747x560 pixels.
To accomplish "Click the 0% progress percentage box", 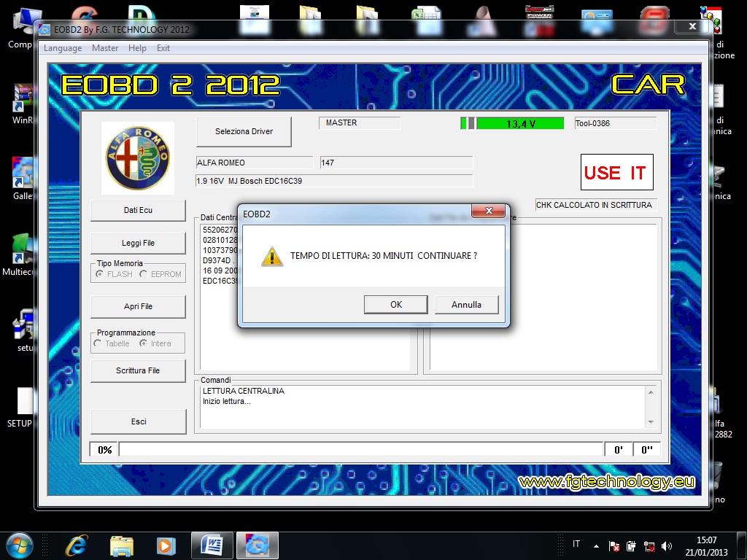I will (104, 449).
